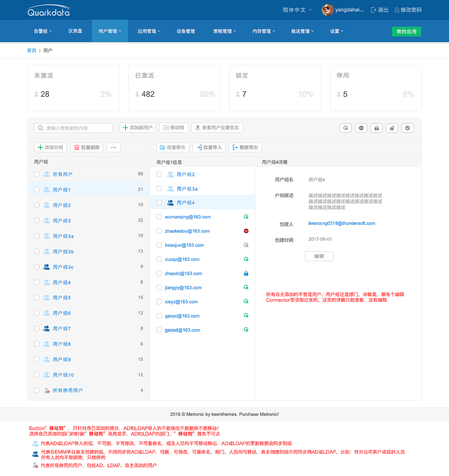Screen dimensions: 449x476
Task: Click the disabled-user icon beside 所有停用用户
Action: [46, 390]
